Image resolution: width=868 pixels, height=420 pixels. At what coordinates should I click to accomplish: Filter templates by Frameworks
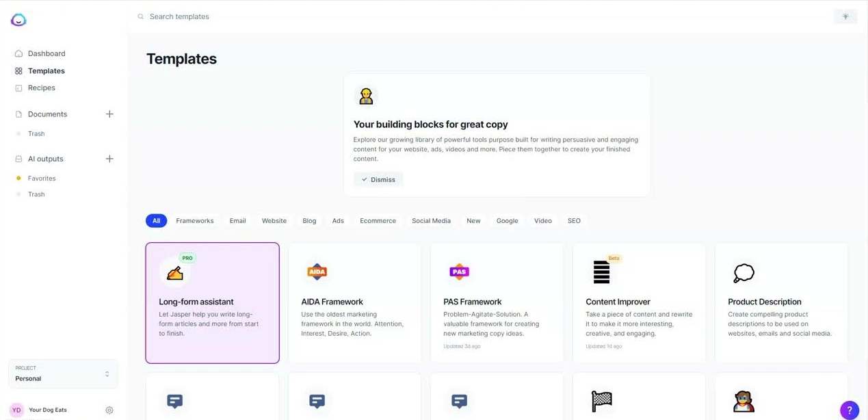point(195,221)
